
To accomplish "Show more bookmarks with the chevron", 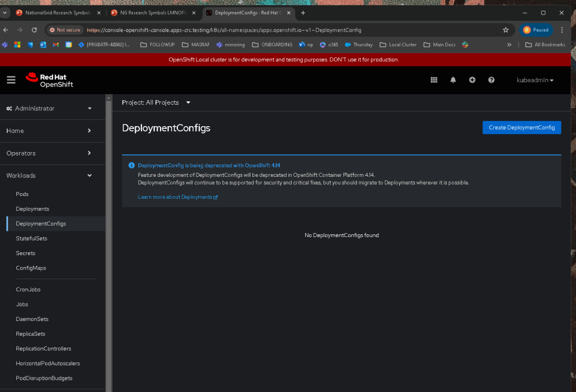I will point(509,44).
